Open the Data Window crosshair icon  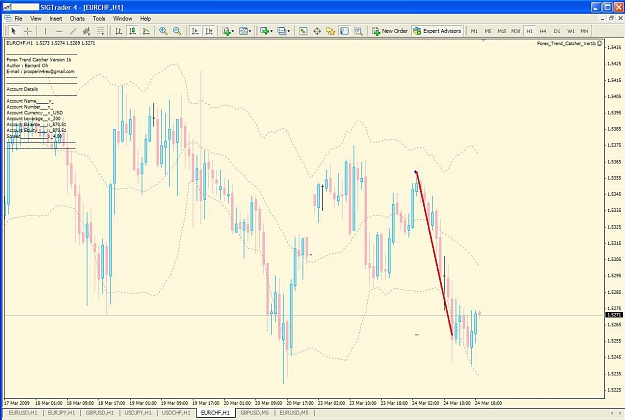(317, 31)
